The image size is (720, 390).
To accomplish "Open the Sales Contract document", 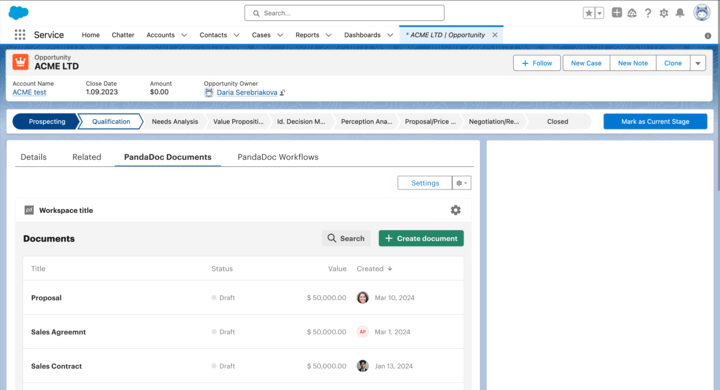I will pyautogui.click(x=56, y=366).
